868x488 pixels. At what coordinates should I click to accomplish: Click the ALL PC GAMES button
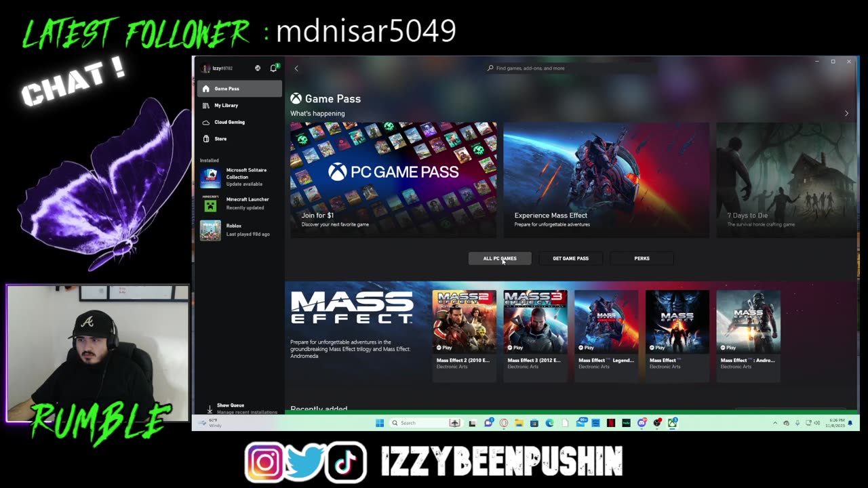coord(500,258)
